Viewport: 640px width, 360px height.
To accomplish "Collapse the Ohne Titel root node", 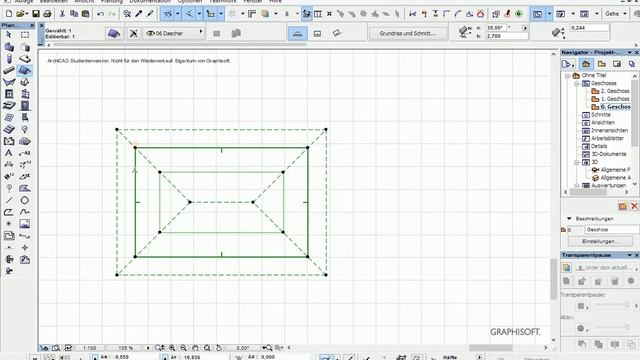I will point(567,76).
